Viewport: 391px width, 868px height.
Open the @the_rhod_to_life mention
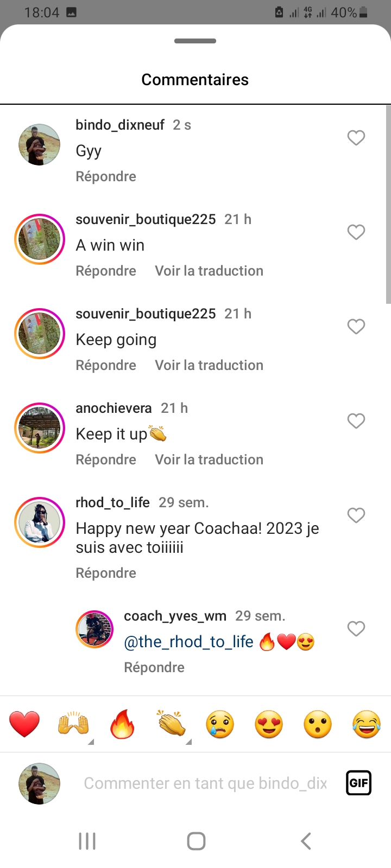[x=188, y=642]
